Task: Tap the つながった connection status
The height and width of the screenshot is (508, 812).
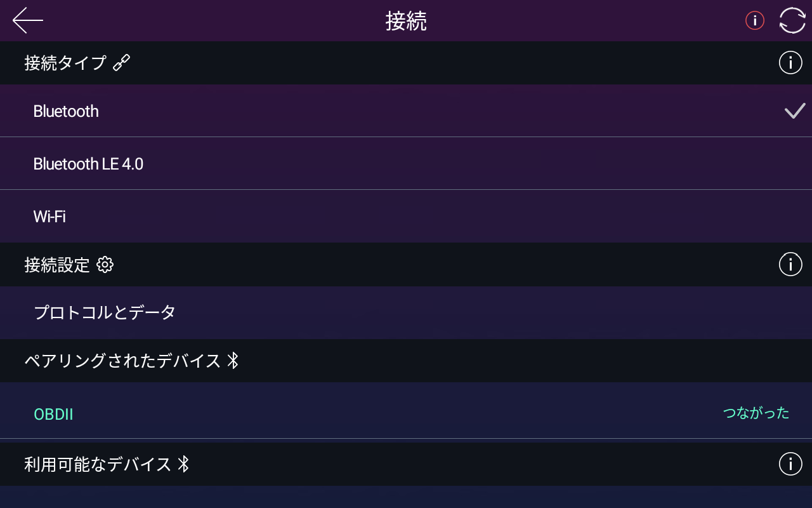Action: point(756,413)
